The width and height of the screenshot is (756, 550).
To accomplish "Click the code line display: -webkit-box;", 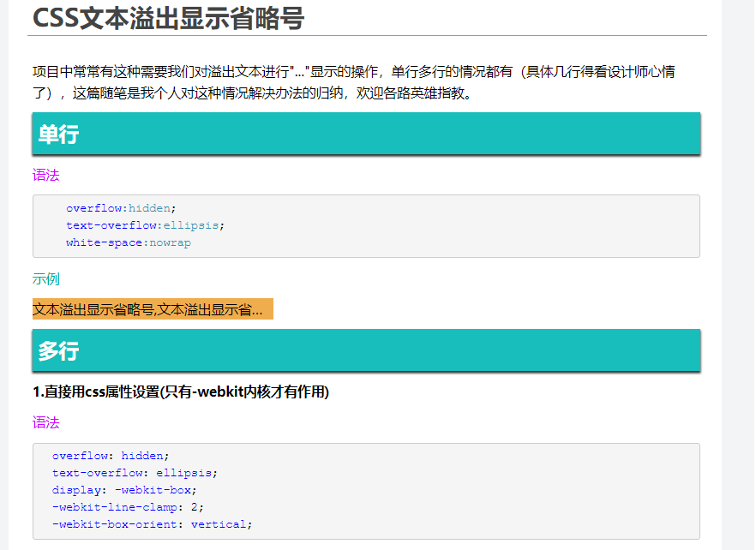I will point(124,490).
